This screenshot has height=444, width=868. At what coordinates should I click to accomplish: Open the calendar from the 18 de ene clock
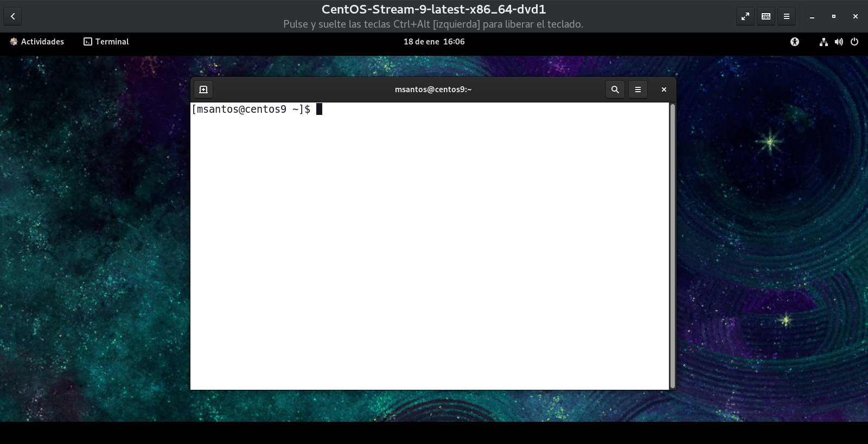click(x=434, y=42)
